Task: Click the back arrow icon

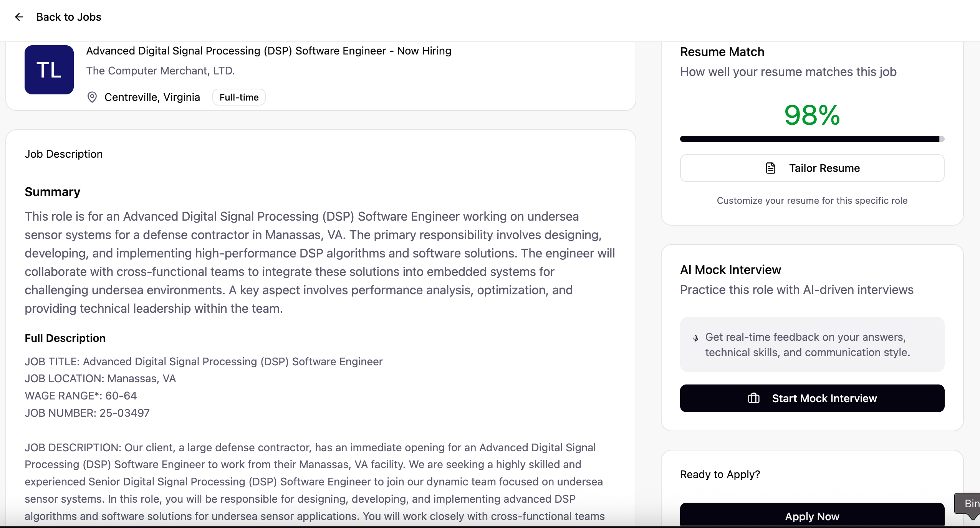Action: click(19, 17)
